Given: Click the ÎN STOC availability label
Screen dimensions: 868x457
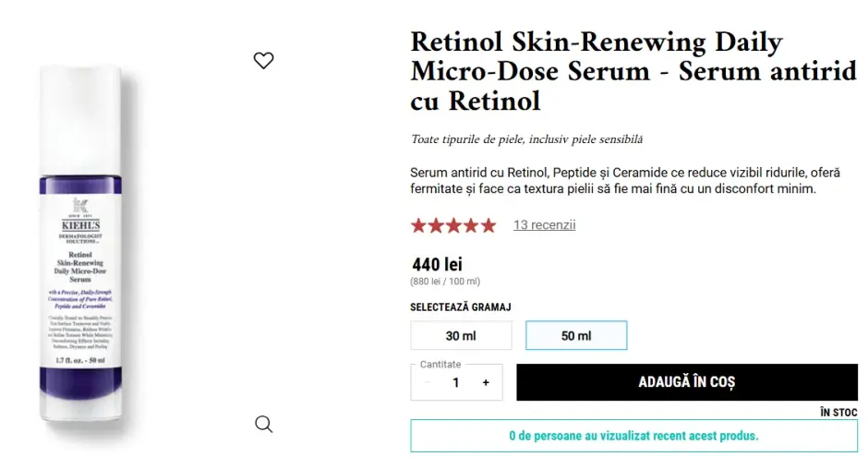Looking at the screenshot, I should pos(838,413).
